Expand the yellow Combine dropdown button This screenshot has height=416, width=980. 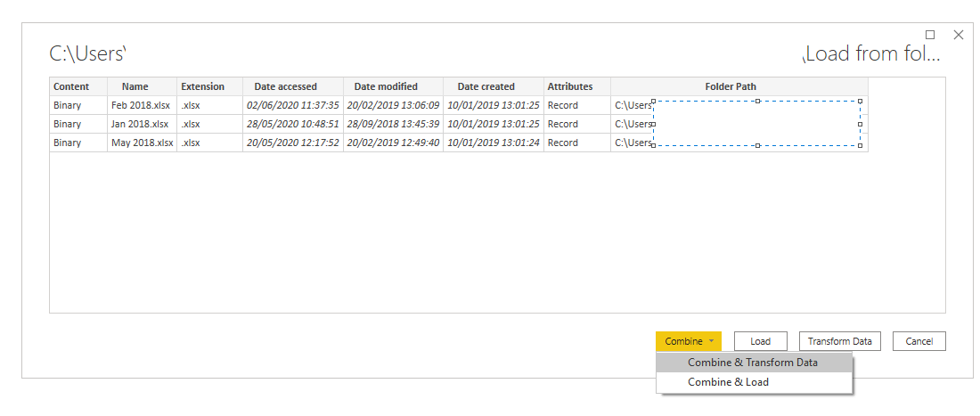click(689, 341)
